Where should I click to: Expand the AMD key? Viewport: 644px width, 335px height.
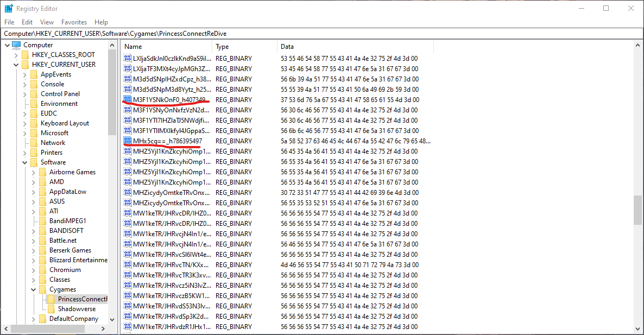33,182
